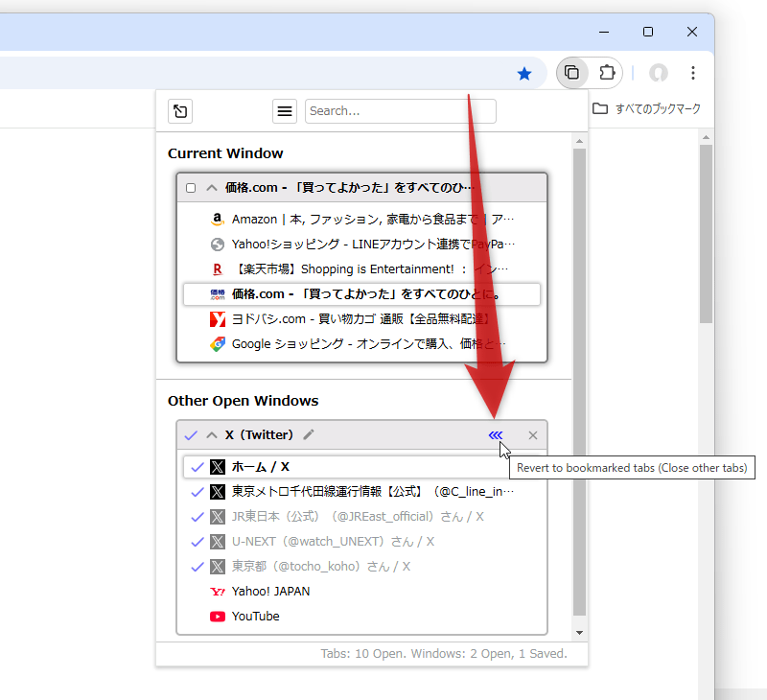Image resolution: width=767 pixels, height=700 pixels.
Task: Select the highlighted 価格.com tab row
Action: click(361, 294)
